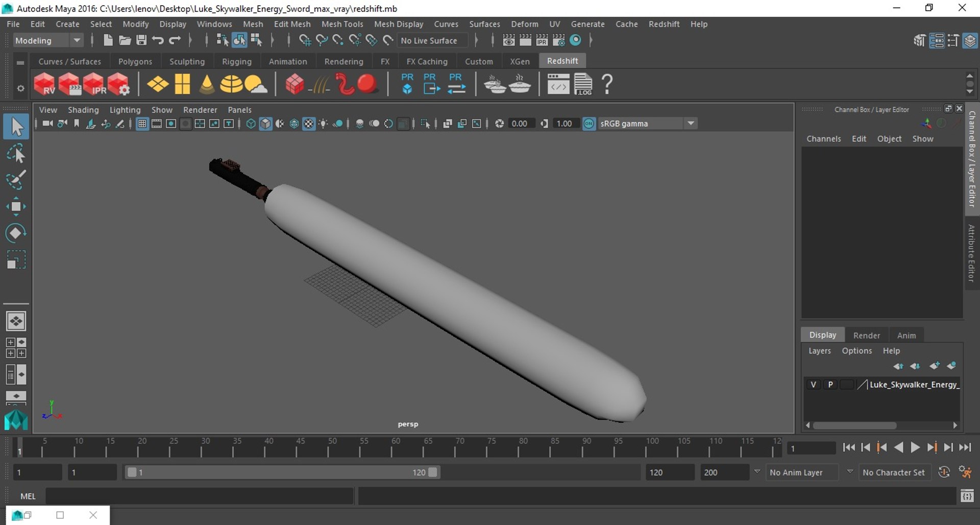980x525 pixels.
Task: Switch to the Rendering shelf tab
Action: pyautogui.click(x=344, y=61)
